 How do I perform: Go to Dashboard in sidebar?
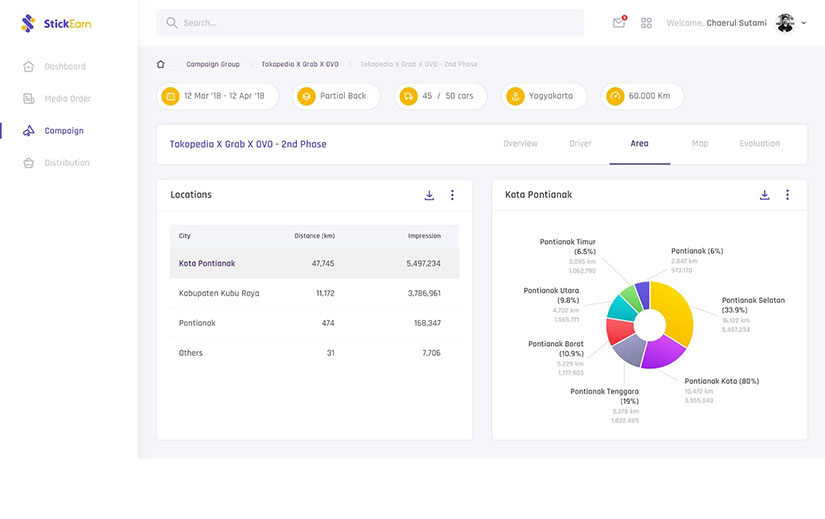(64, 67)
